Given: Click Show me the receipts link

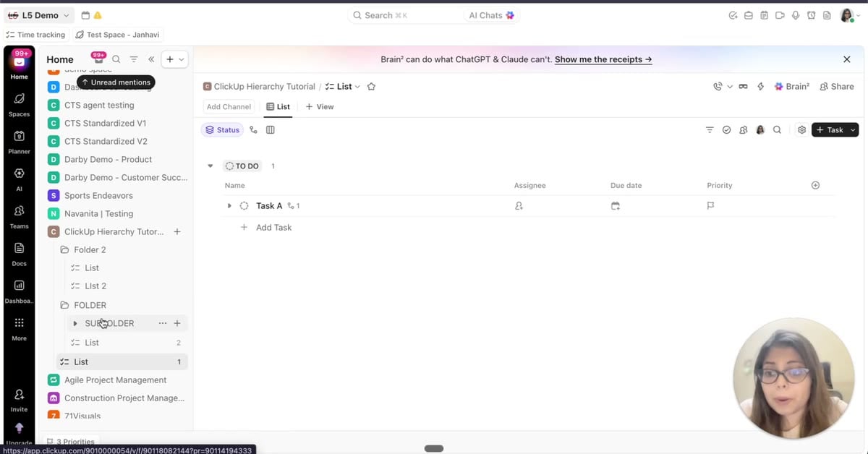Looking at the screenshot, I should [x=603, y=59].
